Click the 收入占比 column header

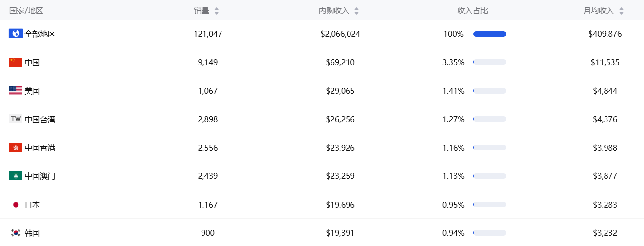473,11
